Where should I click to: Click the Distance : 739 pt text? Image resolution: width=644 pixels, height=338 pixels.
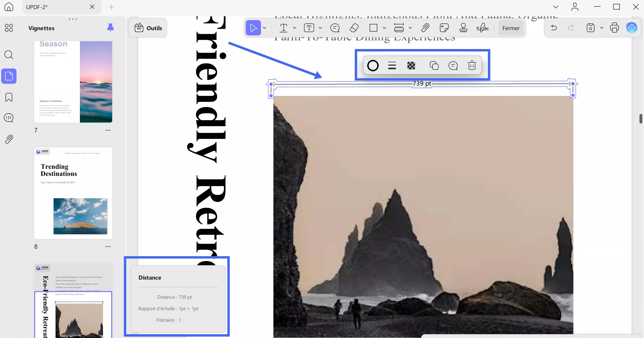pyautogui.click(x=174, y=297)
